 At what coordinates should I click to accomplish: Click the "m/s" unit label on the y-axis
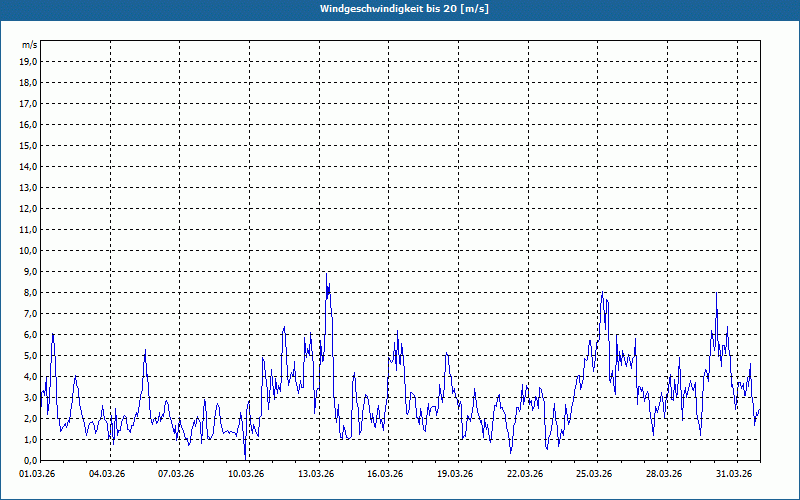tap(30, 45)
